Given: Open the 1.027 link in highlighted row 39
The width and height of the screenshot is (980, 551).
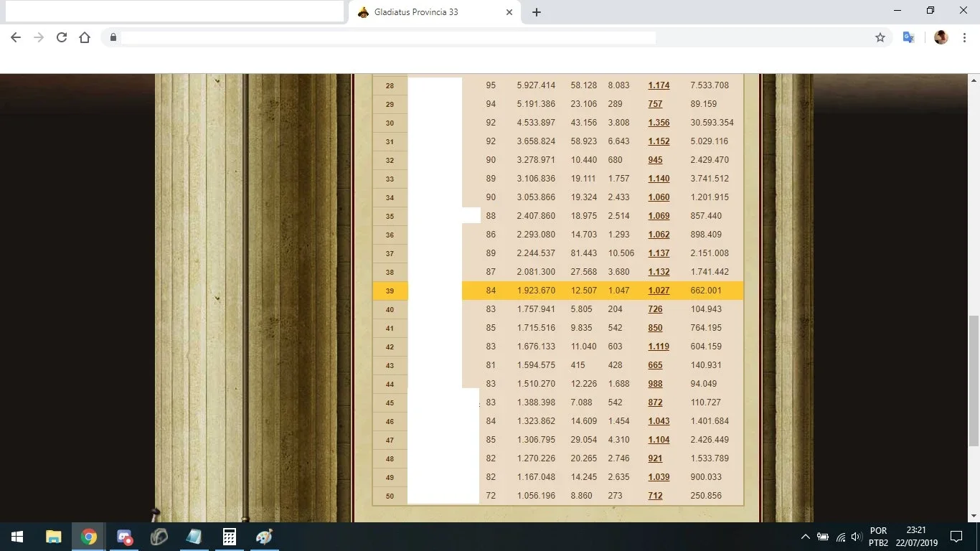Looking at the screenshot, I should tap(659, 291).
